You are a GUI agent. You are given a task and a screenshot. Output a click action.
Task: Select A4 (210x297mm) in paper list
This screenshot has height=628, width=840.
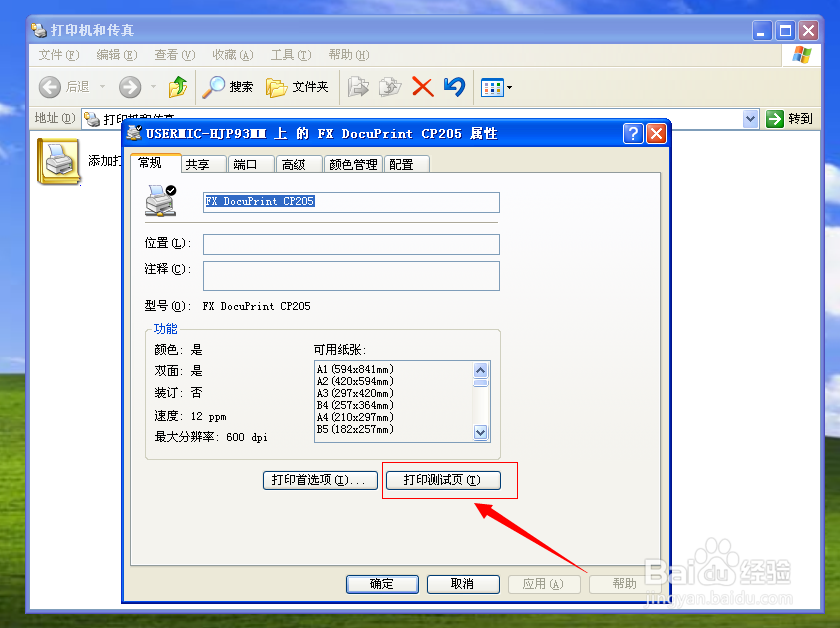(355, 417)
